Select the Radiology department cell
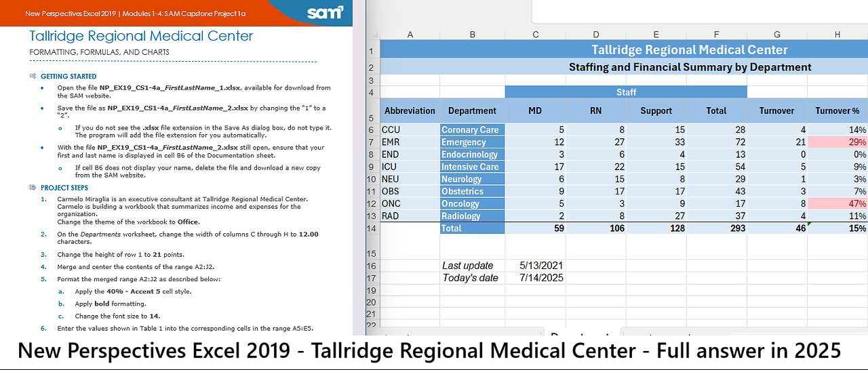This screenshot has width=868, height=370. tap(472, 216)
